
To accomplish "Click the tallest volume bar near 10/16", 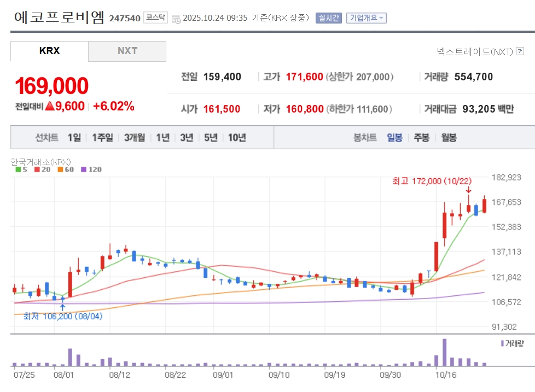I will click(x=444, y=352).
